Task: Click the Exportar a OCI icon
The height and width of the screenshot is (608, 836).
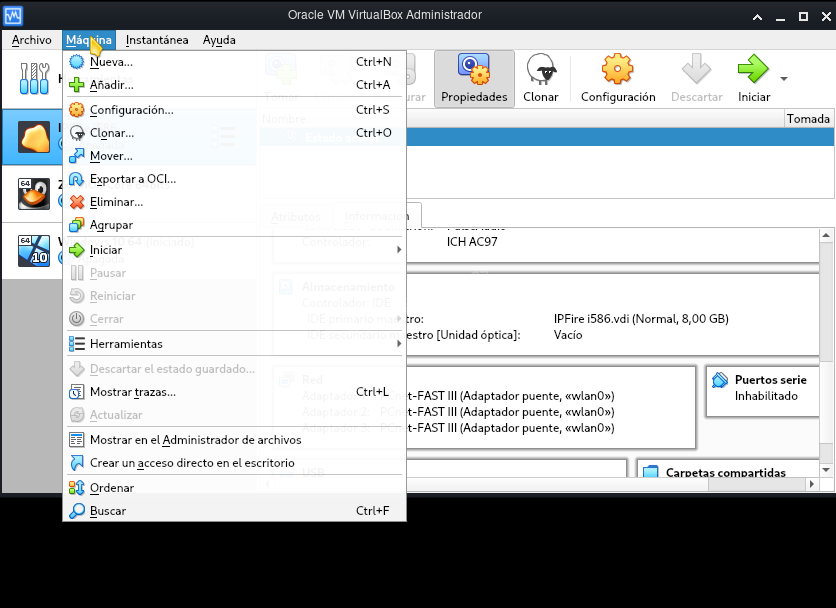Action: (x=77, y=179)
